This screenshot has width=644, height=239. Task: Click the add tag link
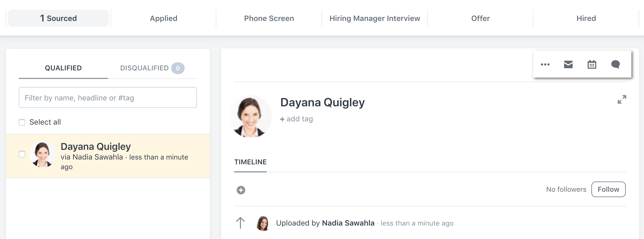point(297,119)
